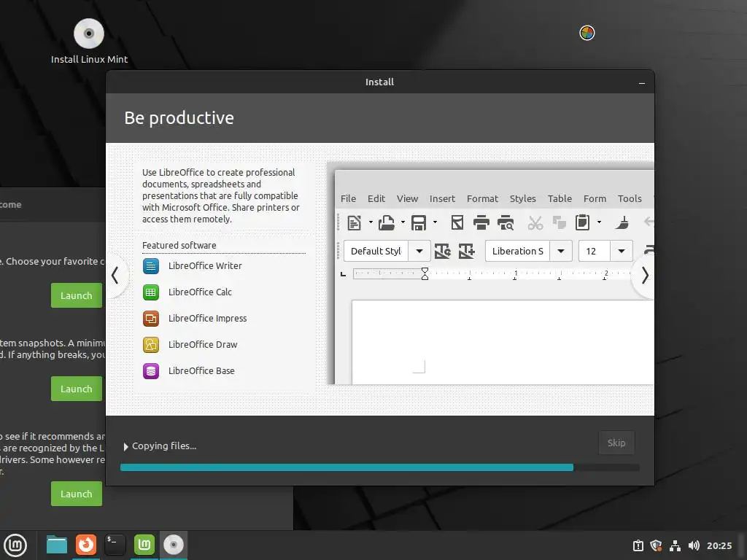Screen dimensions: 747x560
Task: Click the 20:25 panel clock
Action: click(x=719, y=545)
